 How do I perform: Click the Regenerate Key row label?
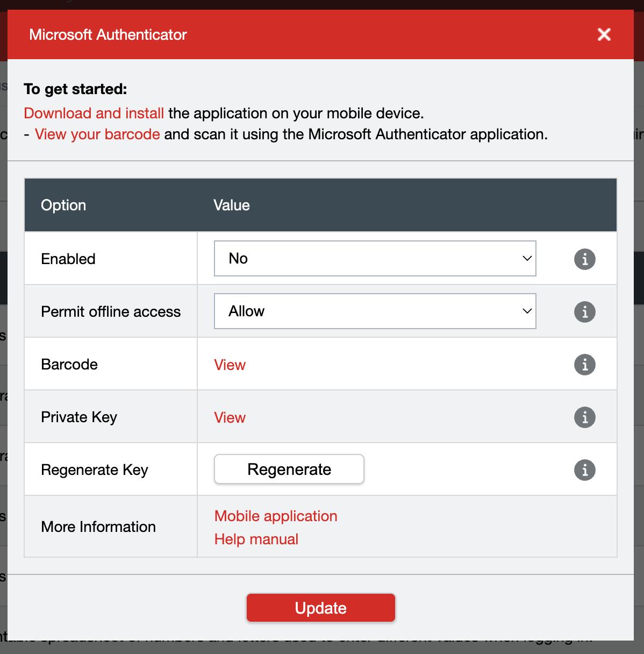[95, 470]
